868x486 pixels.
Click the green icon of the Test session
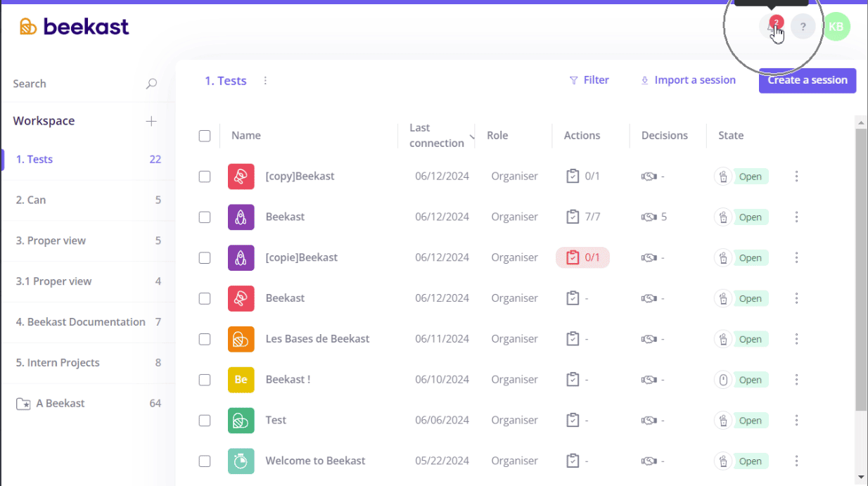[x=241, y=421]
